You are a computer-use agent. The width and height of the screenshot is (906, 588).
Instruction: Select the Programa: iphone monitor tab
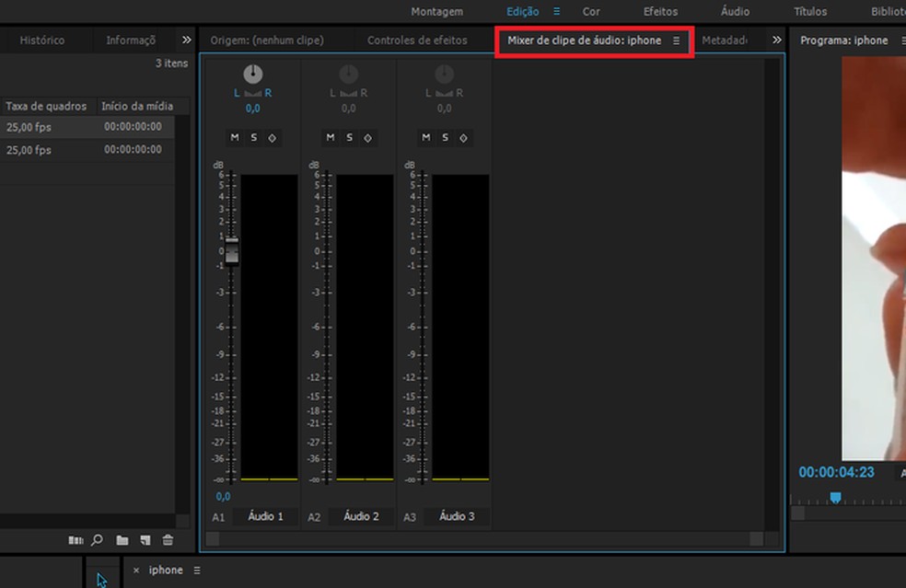tap(843, 40)
